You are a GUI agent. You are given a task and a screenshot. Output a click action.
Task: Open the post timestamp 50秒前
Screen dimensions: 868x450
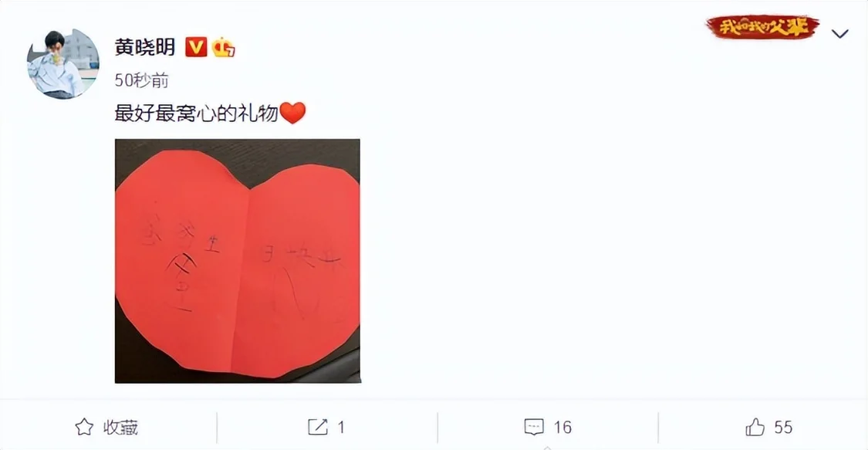142,81
